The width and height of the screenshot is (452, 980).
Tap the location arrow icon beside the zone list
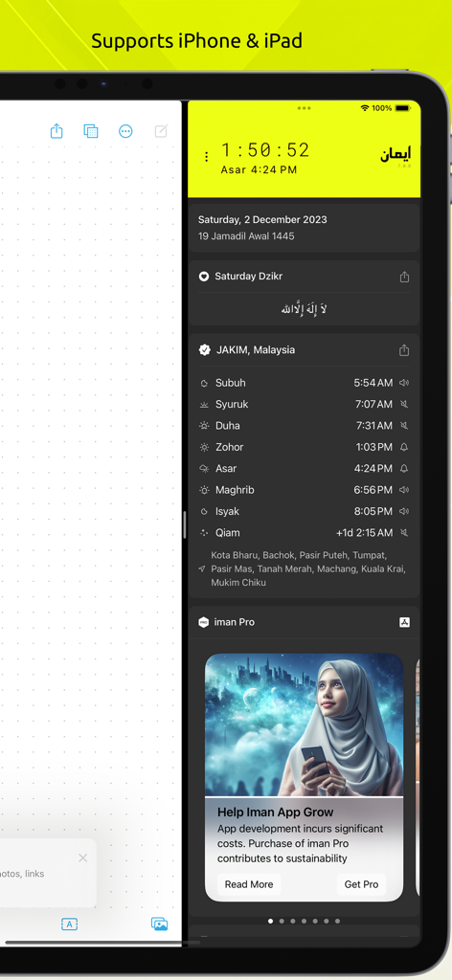(201, 568)
